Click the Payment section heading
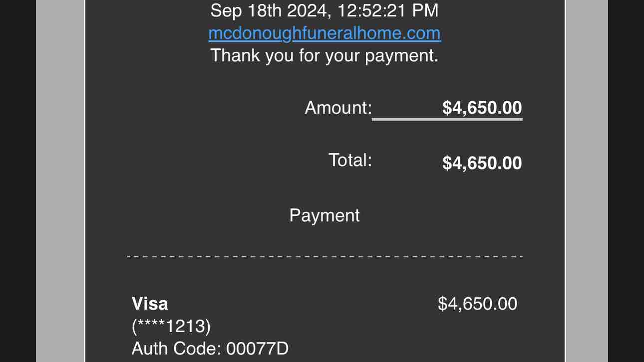 point(324,215)
